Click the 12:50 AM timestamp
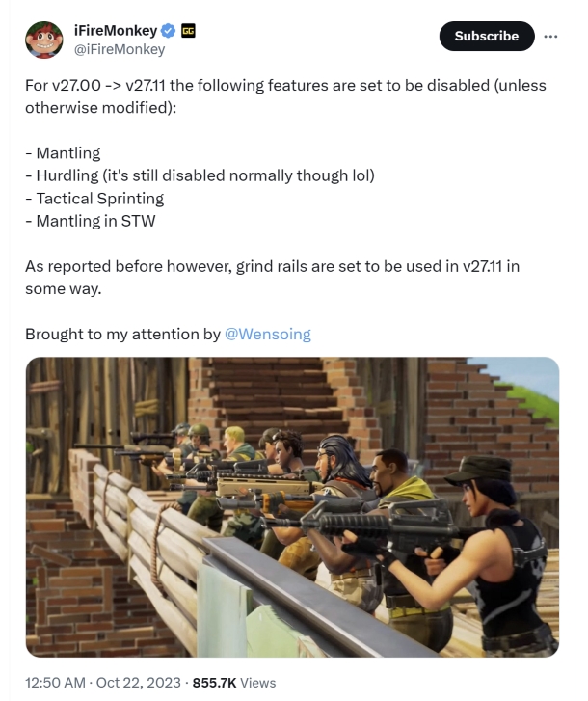This screenshot has width=588, height=701. point(55,683)
